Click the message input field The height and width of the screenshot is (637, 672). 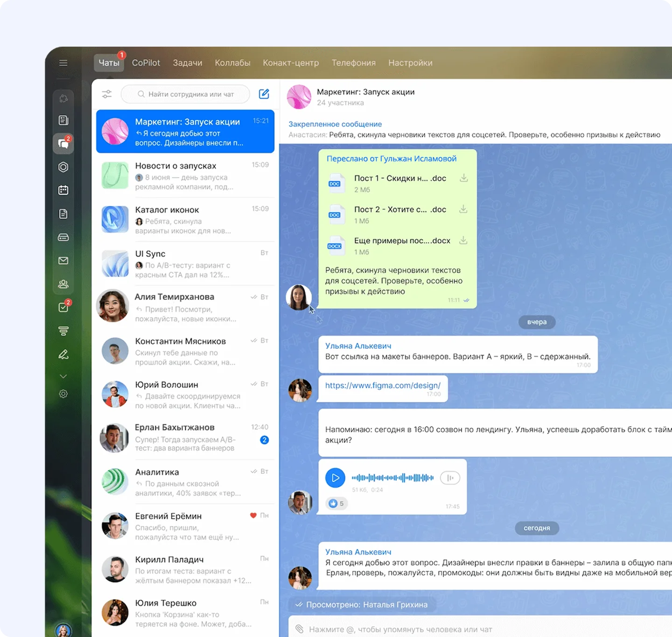click(x=480, y=629)
